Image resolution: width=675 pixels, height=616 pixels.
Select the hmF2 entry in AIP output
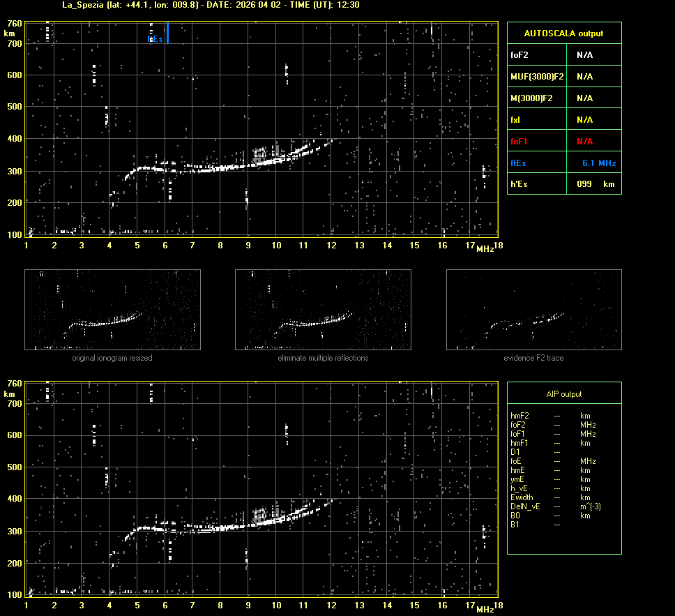519,416
